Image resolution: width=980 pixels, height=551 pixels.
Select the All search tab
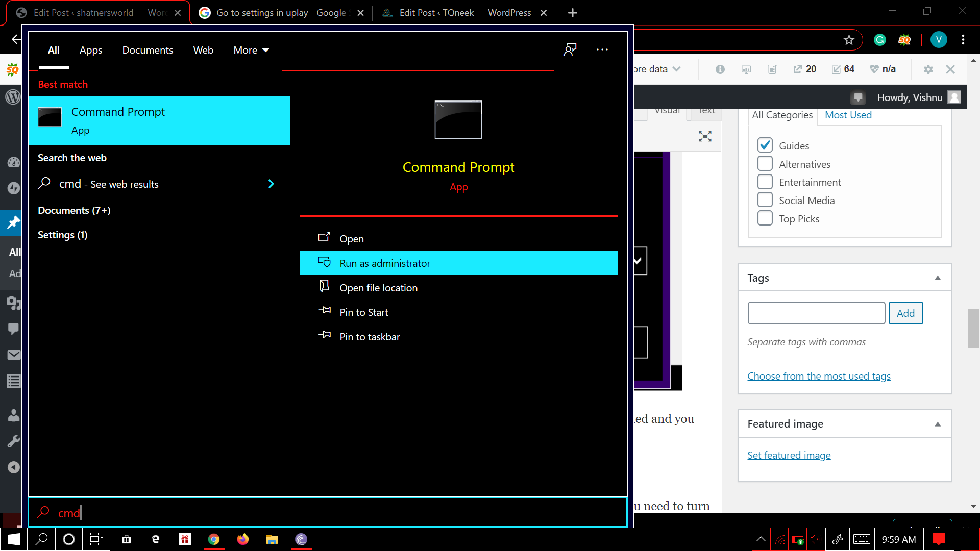pos(54,50)
